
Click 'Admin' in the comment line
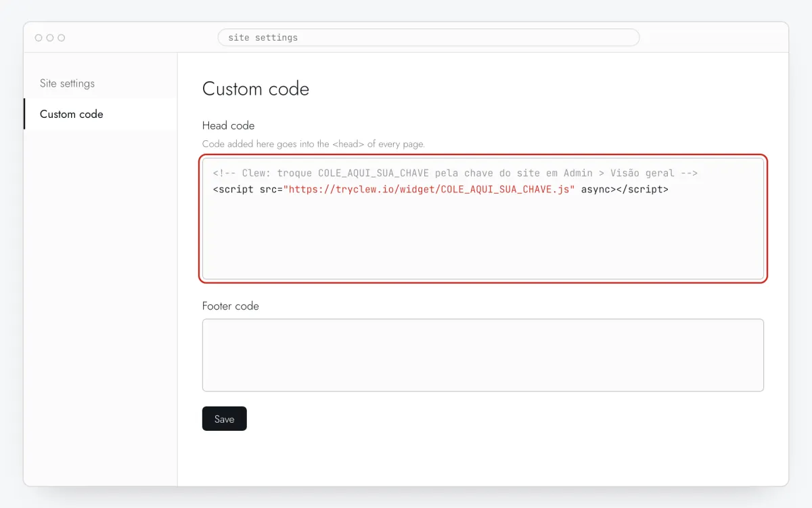(578, 173)
